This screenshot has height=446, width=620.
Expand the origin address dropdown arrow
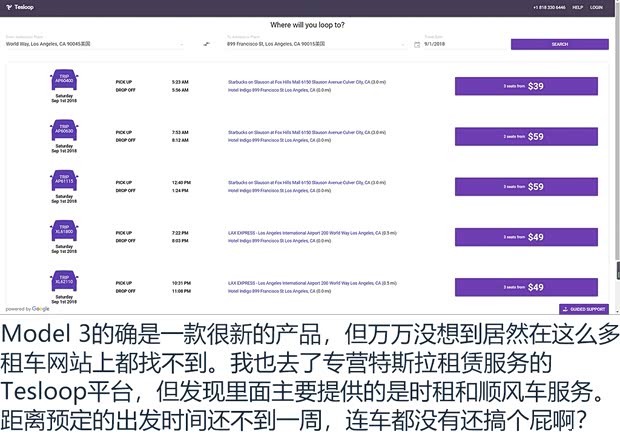(182, 44)
